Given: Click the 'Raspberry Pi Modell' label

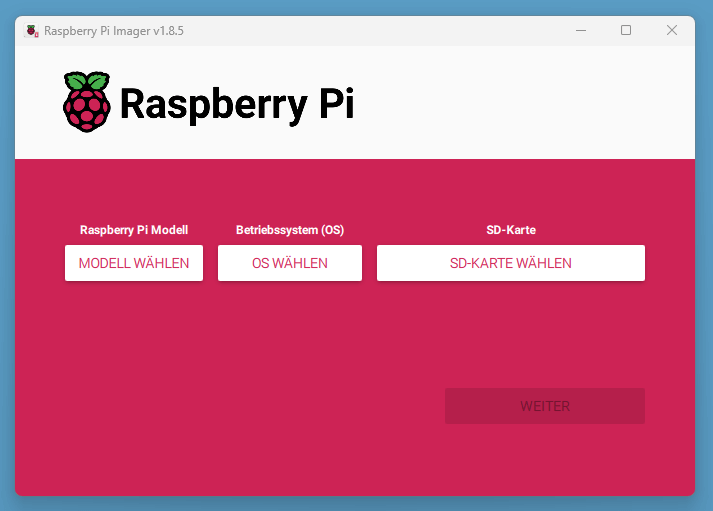Looking at the screenshot, I should click(134, 230).
